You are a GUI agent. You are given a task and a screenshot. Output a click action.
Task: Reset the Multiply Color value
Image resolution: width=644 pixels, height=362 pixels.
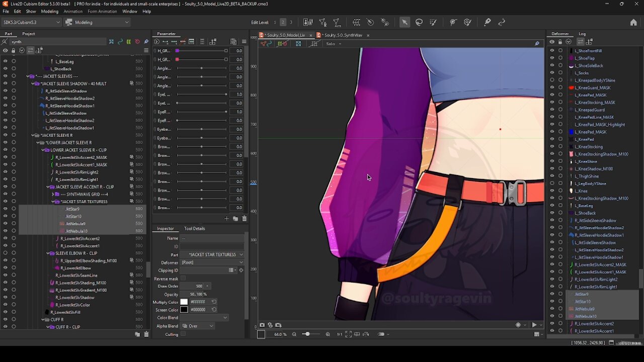pyautogui.click(x=214, y=302)
